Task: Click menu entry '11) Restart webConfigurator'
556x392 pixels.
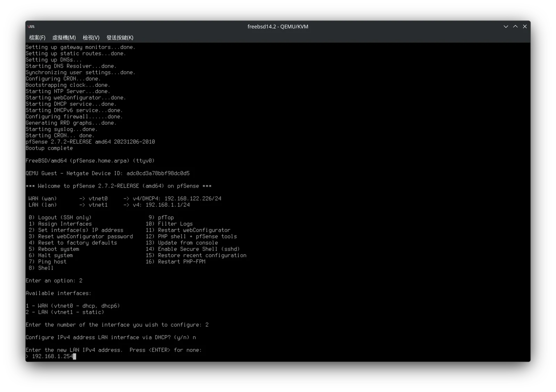Action: [x=188, y=230]
